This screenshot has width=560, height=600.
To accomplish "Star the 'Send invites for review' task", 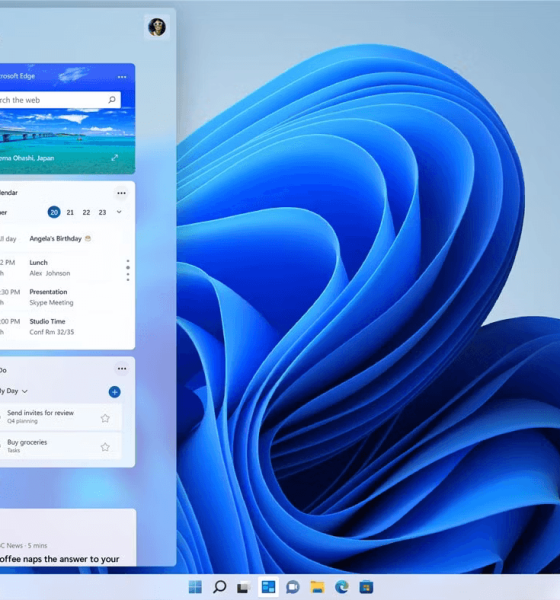I will 105,418.
